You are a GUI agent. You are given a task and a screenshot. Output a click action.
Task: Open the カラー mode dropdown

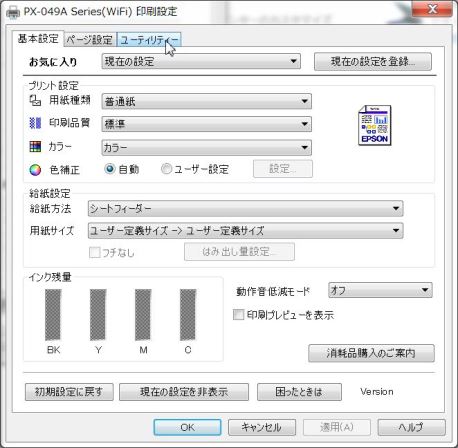click(x=206, y=147)
